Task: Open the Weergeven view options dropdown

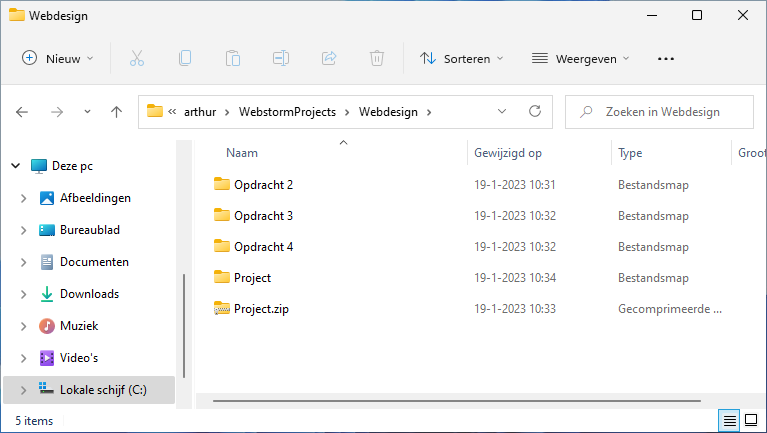Action: 581,59
